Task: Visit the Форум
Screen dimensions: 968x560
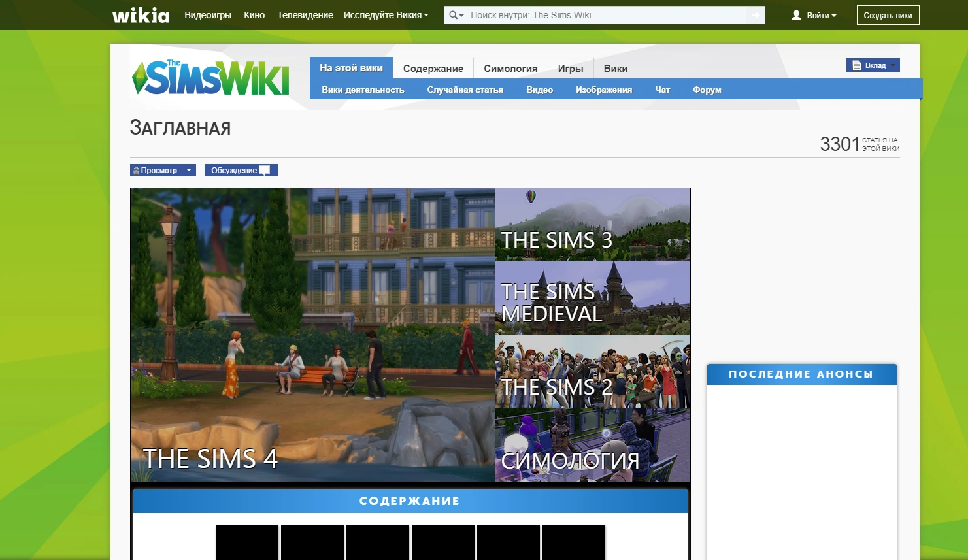Action: [x=707, y=90]
